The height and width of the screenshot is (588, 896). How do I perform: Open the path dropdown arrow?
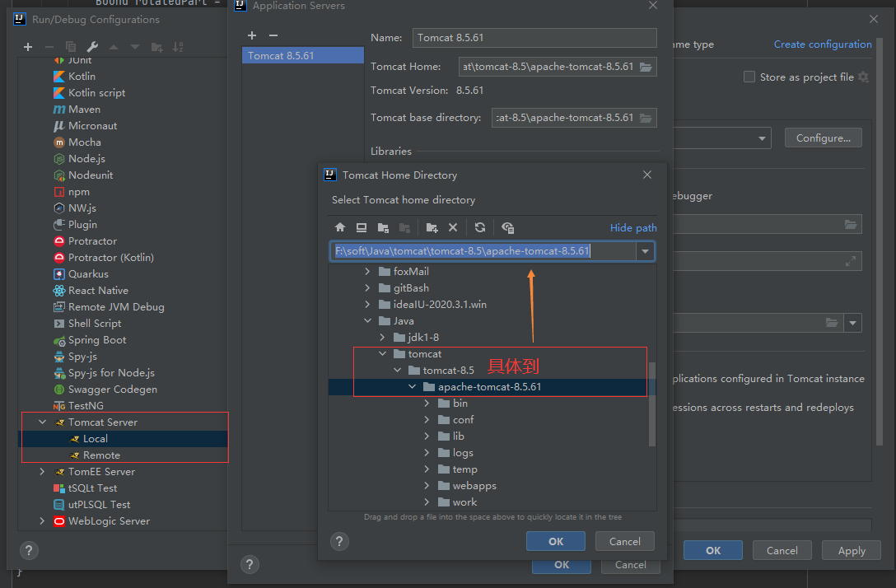click(645, 250)
